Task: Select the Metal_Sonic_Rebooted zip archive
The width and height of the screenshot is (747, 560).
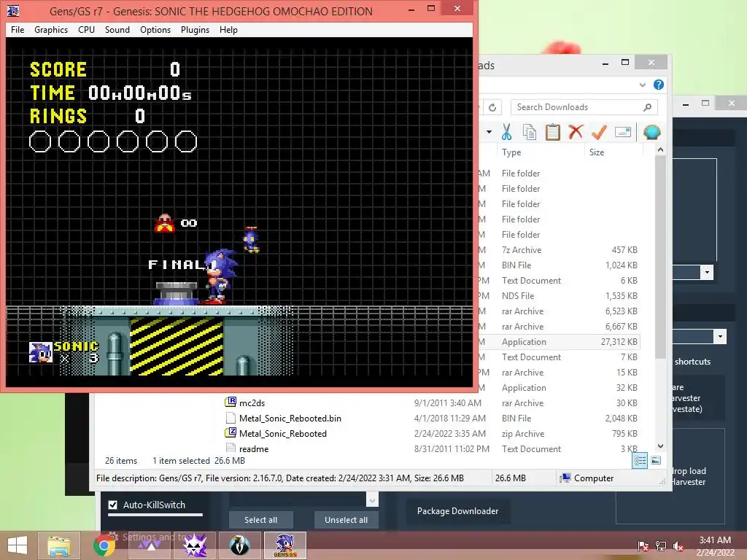Action: tap(283, 434)
